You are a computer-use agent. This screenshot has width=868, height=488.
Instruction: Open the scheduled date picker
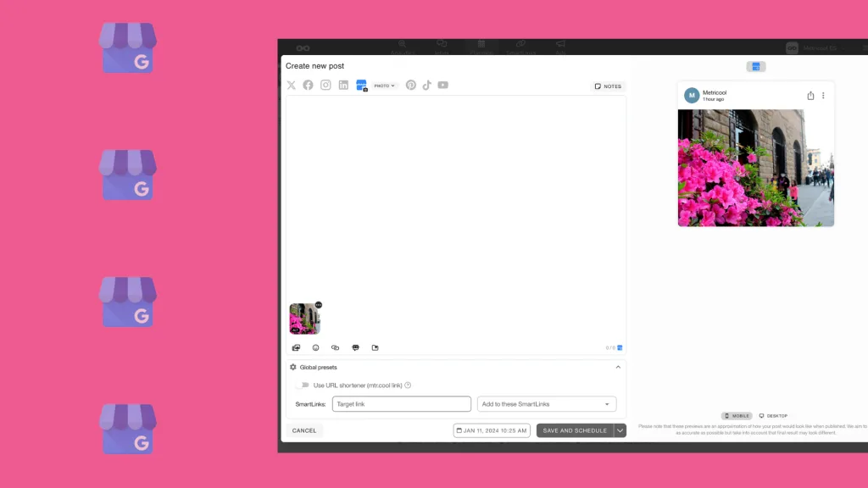point(492,430)
